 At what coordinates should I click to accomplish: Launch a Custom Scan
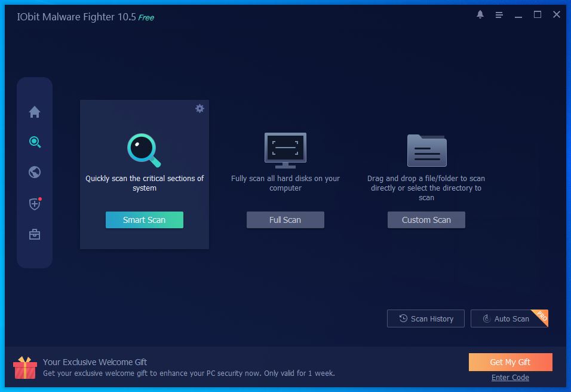click(x=426, y=220)
